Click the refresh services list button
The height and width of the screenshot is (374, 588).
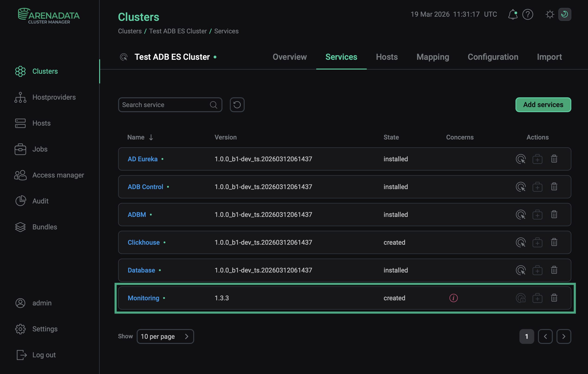tap(237, 105)
